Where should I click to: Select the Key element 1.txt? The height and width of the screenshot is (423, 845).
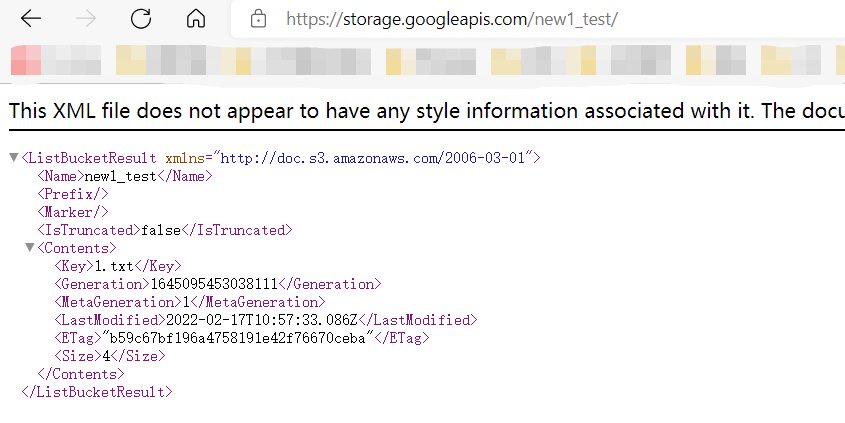coord(117,266)
